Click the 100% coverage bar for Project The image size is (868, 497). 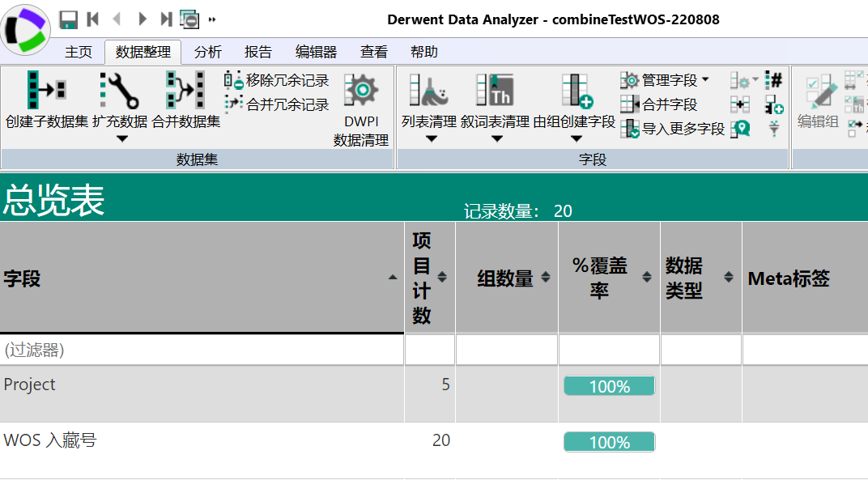(609, 386)
